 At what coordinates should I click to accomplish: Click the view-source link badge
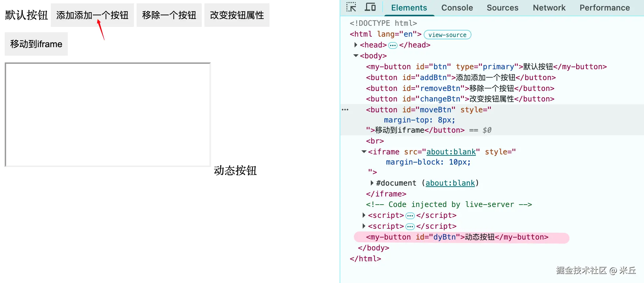447,35
